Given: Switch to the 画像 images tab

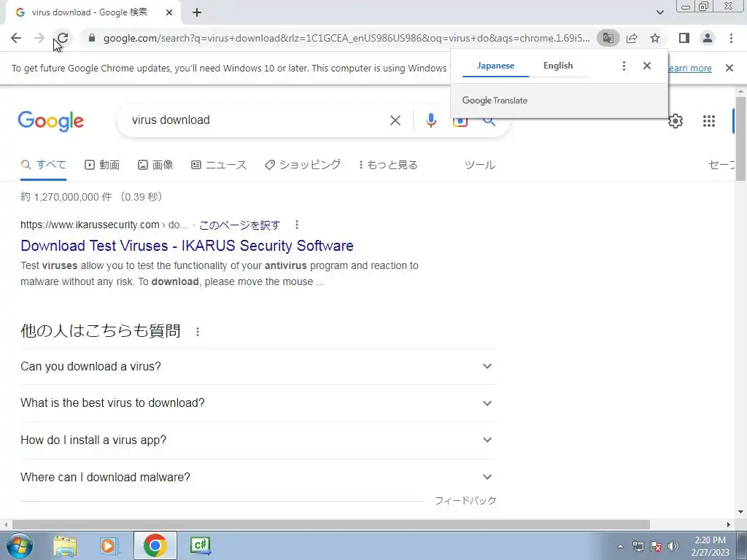Looking at the screenshot, I should 155,165.
